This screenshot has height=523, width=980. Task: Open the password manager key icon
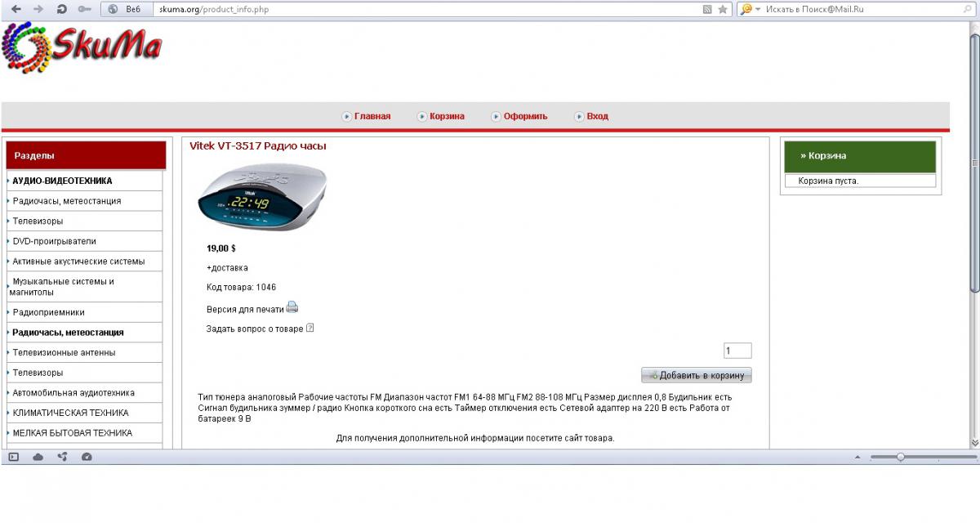pos(84,9)
